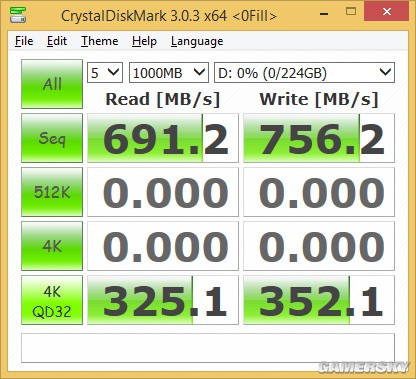Click the Seq read result 691.2
Screen dimensions: 416x379
163,138
